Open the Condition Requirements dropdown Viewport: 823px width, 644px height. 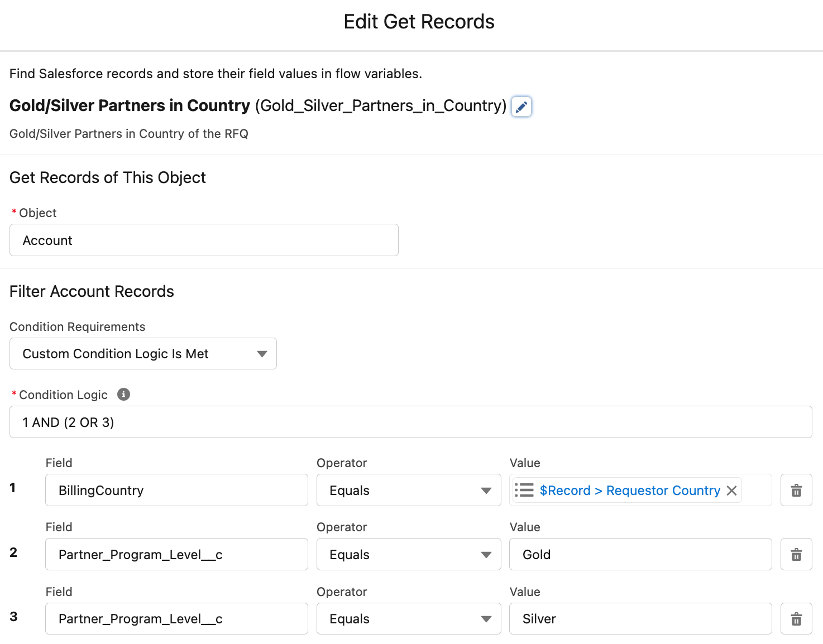pyautogui.click(x=143, y=354)
